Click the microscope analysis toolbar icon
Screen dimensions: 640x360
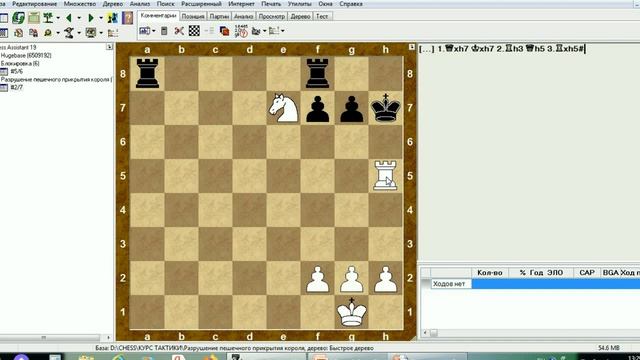tap(69, 33)
